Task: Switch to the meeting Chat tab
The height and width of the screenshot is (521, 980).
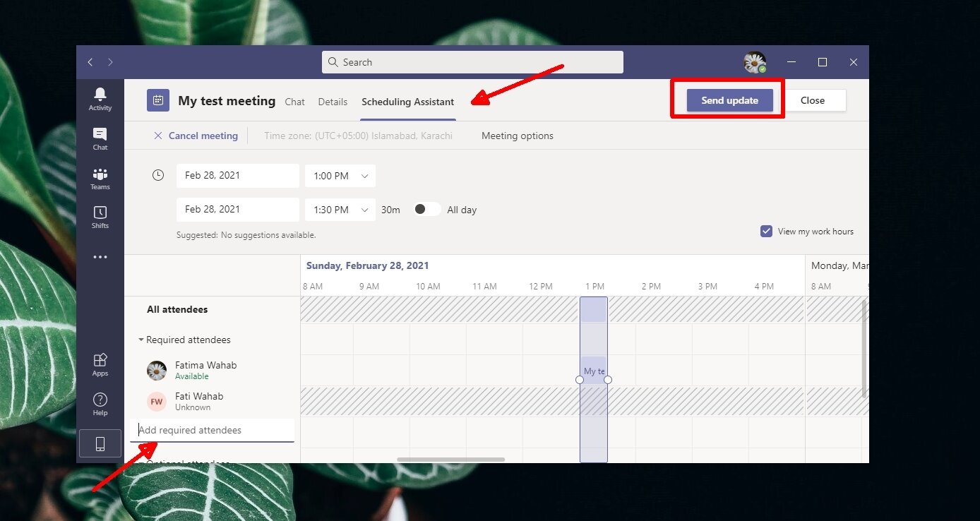Action: 294,102
